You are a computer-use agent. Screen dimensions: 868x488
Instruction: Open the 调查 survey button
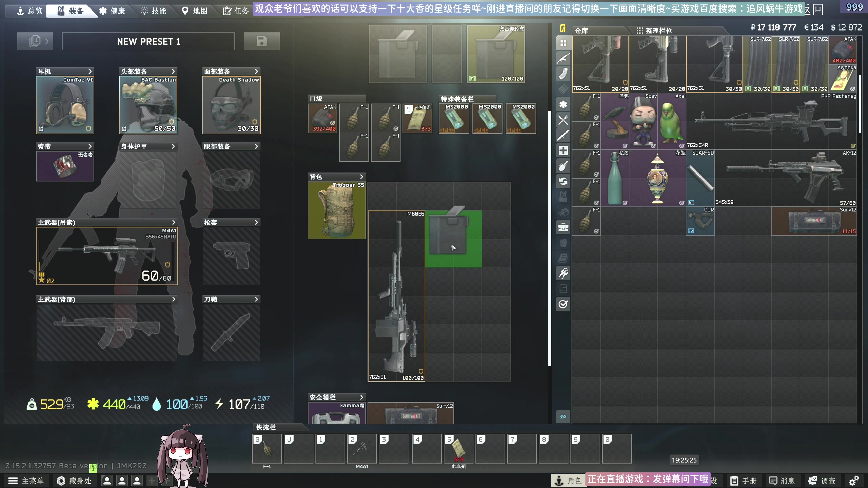[822, 481]
